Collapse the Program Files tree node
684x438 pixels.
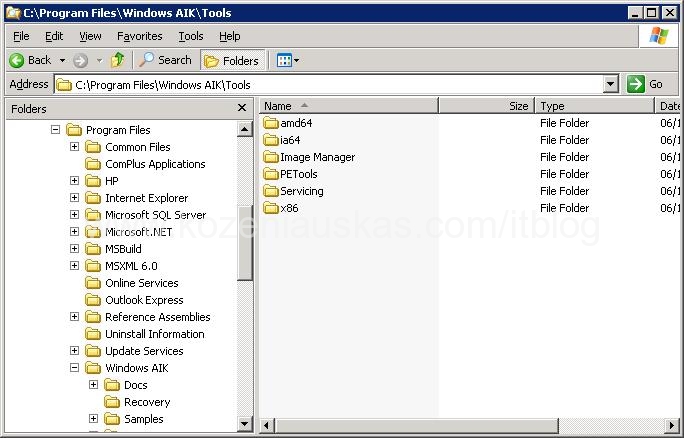(x=55, y=130)
